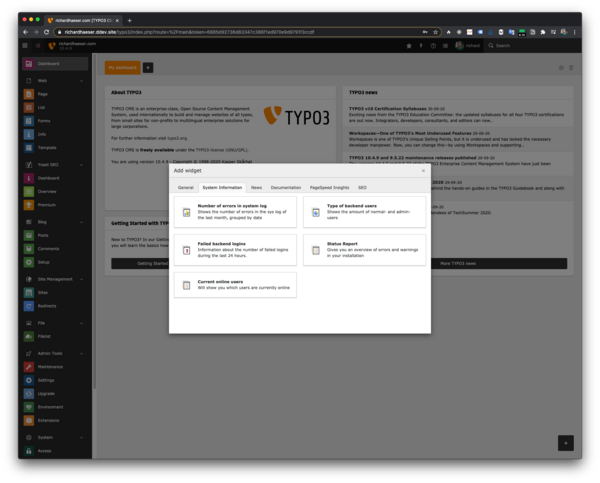Viewport: 600px width, 483px height.
Task: Open the richard user menu
Action: [x=468, y=46]
